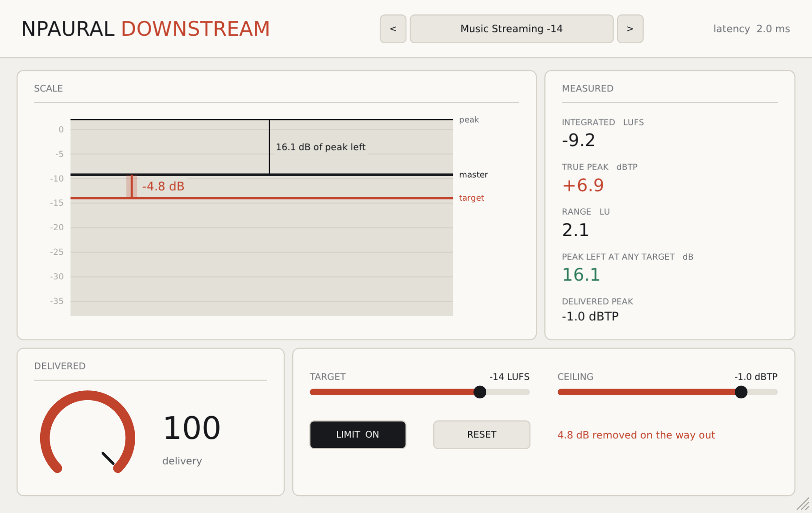Click the green peak left value 16.1

[581, 275]
